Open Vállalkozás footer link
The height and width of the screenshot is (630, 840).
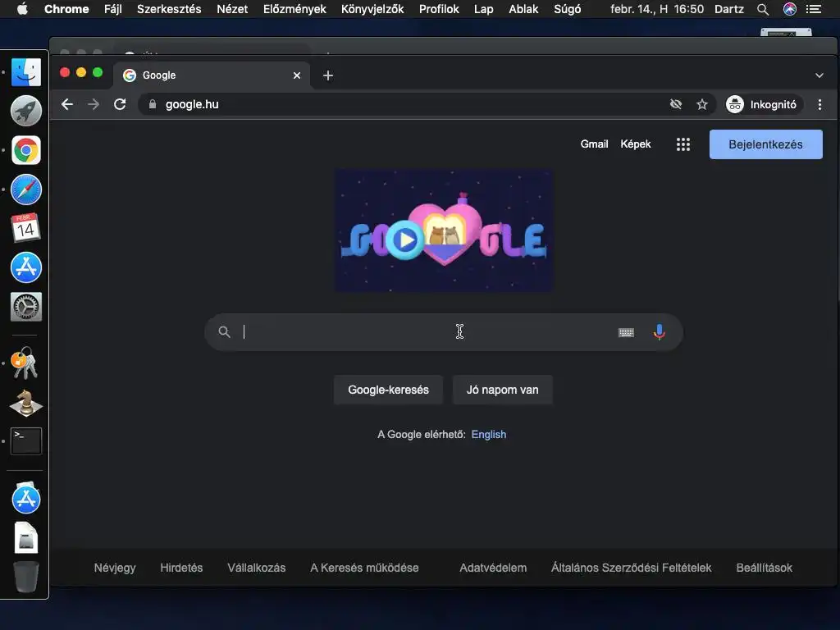[257, 568]
